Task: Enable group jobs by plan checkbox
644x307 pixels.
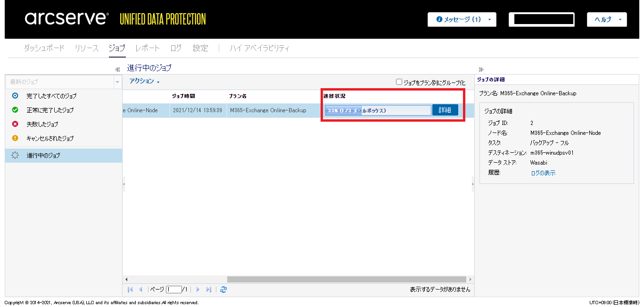Action: click(399, 82)
